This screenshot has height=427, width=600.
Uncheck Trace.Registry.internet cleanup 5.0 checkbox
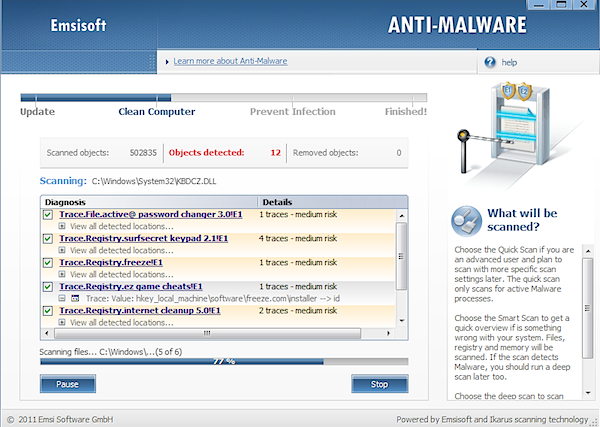click(x=48, y=311)
